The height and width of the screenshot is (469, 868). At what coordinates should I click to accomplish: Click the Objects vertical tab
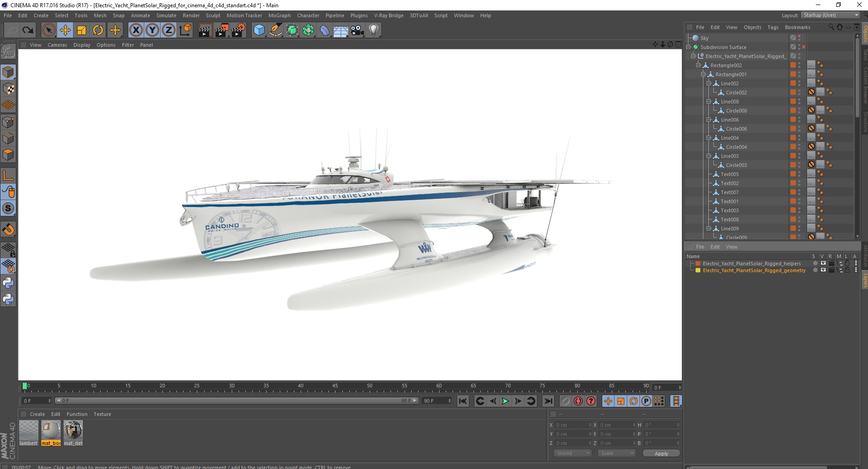(x=865, y=34)
